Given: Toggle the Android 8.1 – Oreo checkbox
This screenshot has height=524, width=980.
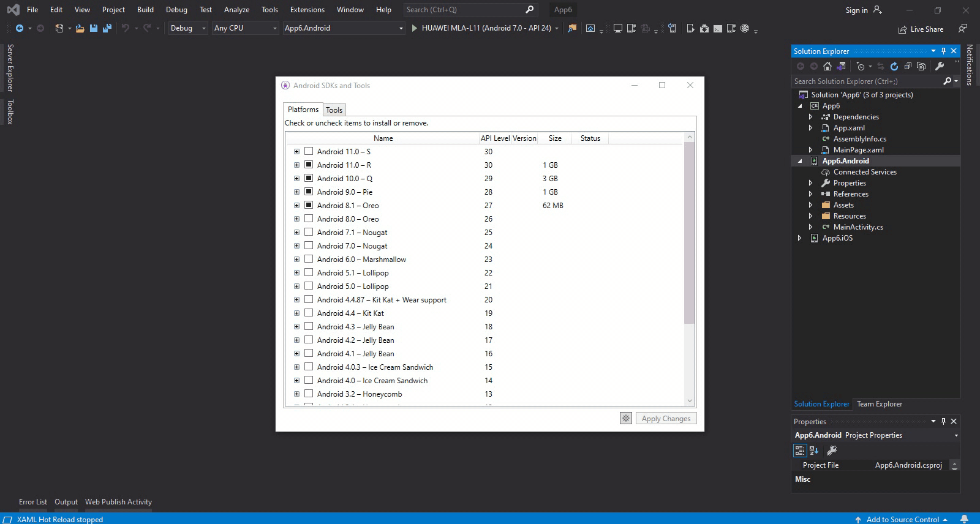Looking at the screenshot, I should pos(309,205).
